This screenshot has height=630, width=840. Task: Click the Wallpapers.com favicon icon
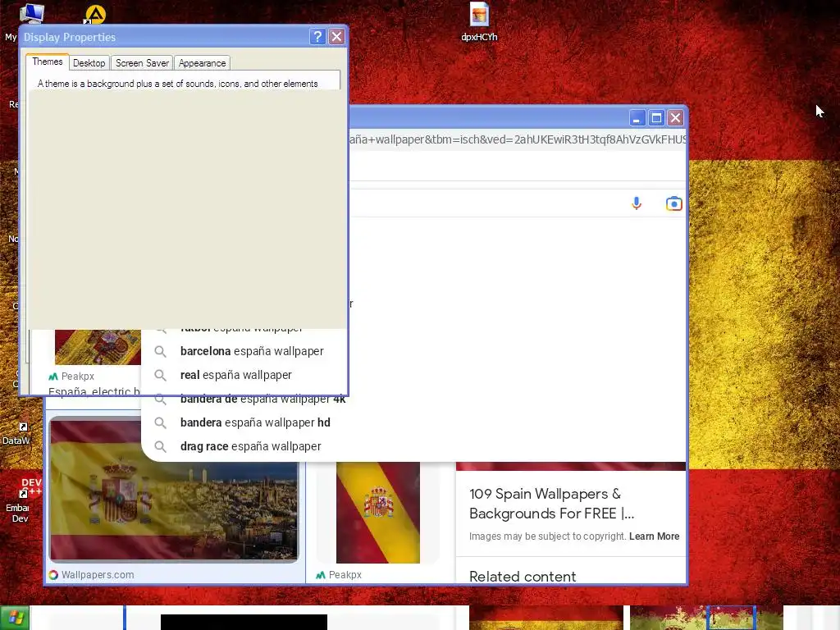click(53, 575)
